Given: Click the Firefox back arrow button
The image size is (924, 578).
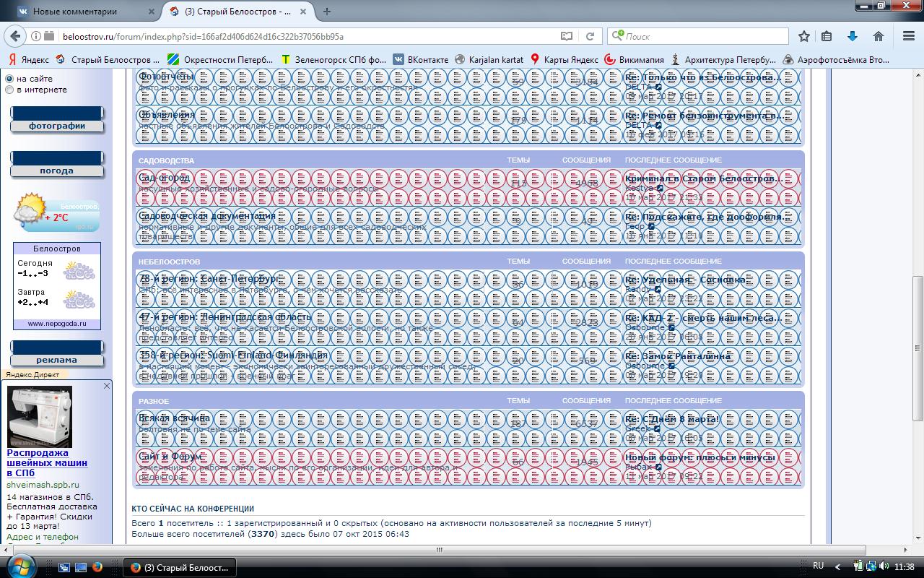Looking at the screenshot, I should click(16, 36).
